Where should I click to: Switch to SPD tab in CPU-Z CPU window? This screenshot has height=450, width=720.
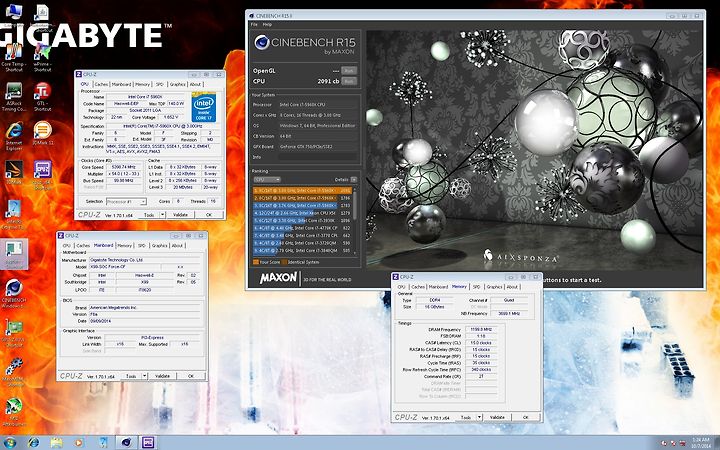[159, 84]
